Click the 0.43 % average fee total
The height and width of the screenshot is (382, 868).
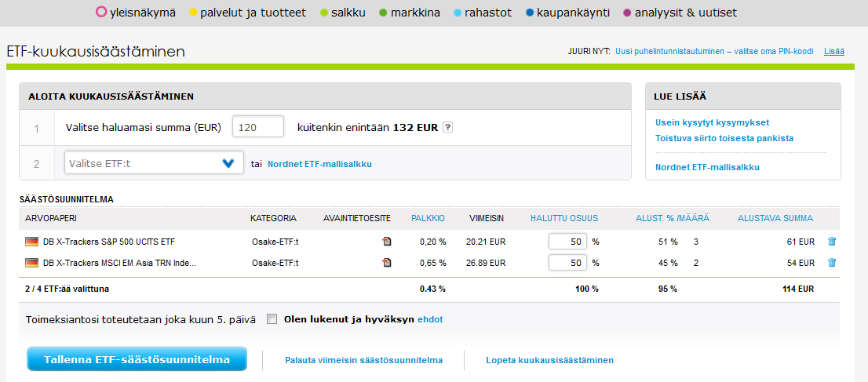[432, 289]
